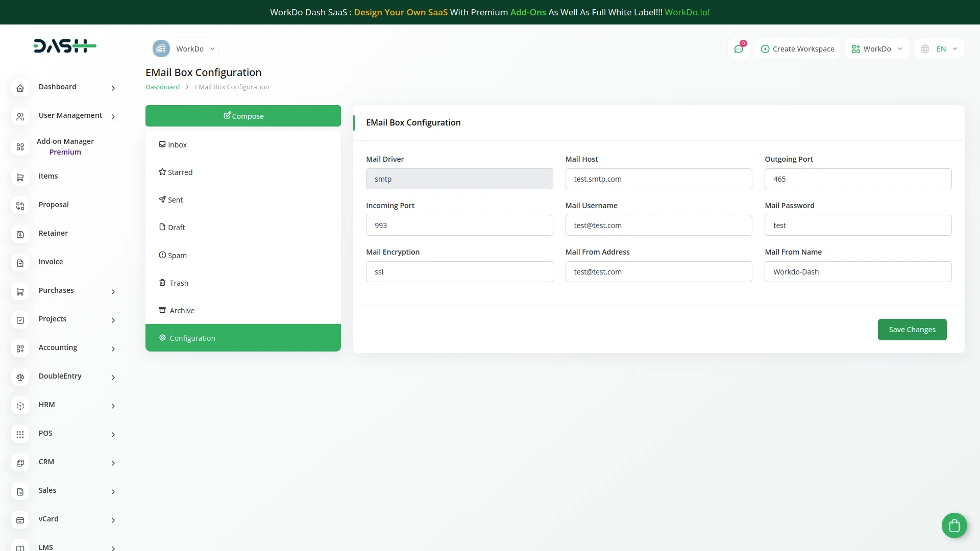980x551 pixels.
Task: Open the chat notifications icon with badge
Action: tap(739, 48)
